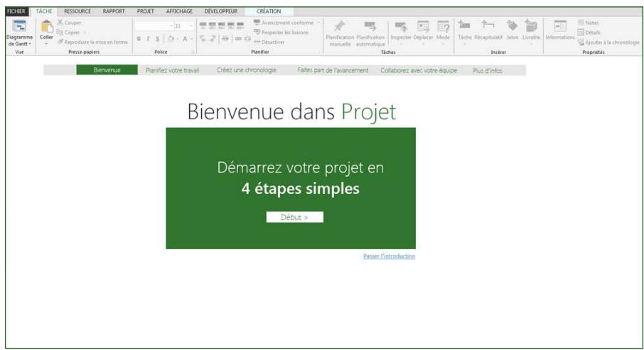This screenshot has width=644, height=350.
Task: Open the Mode button in Tâches group
Action: click(443, 32)
